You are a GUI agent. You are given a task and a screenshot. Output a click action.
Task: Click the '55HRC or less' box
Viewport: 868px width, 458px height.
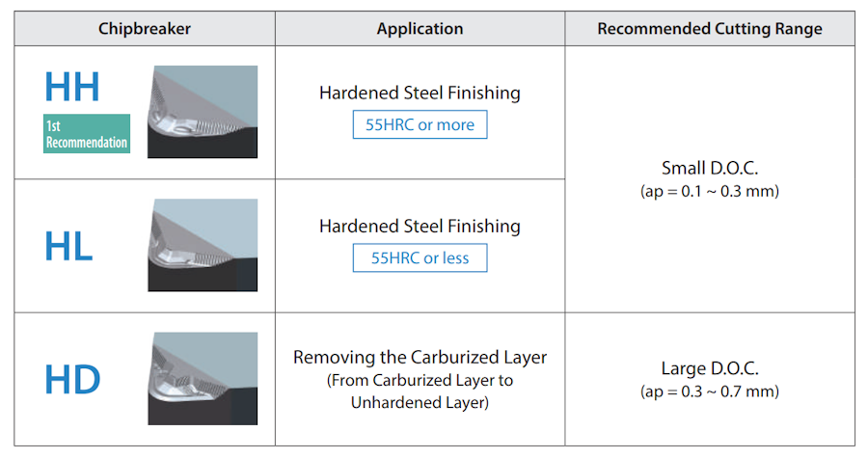pos(420,258)
